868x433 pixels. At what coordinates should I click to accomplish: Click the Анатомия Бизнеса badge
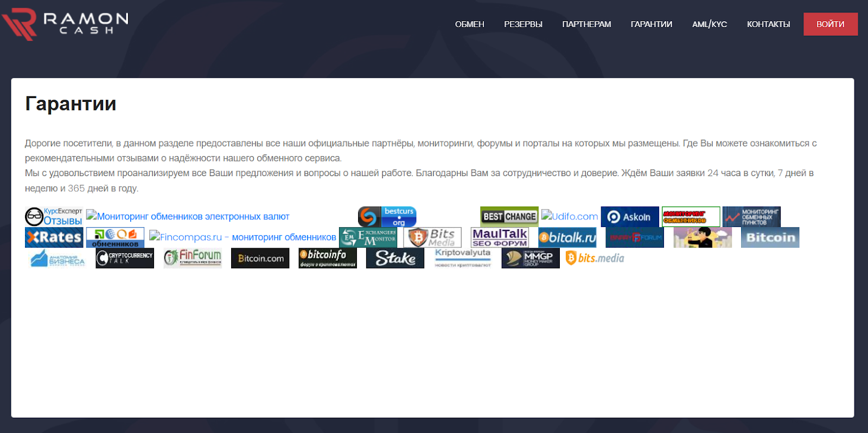(58, 258)
